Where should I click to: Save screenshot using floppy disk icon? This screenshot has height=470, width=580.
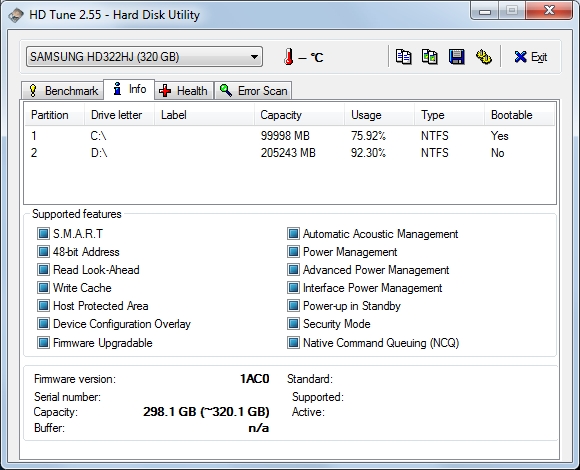pos(456,57)
